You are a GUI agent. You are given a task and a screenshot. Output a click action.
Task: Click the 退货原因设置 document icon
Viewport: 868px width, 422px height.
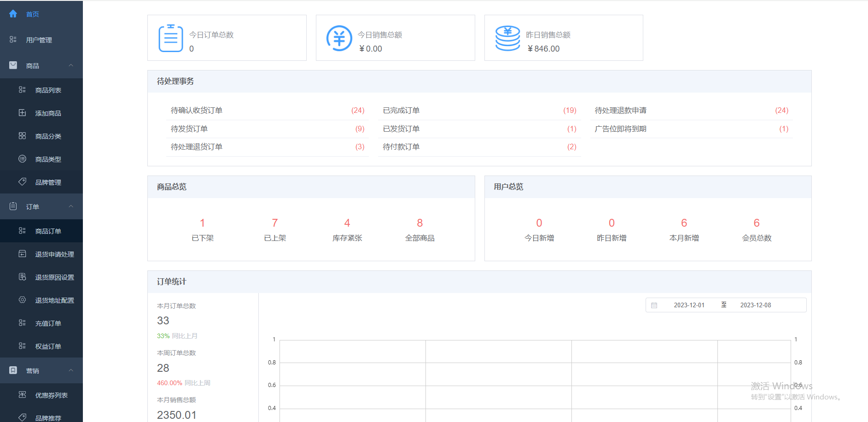pyautogui.click(x=22, y=277)
